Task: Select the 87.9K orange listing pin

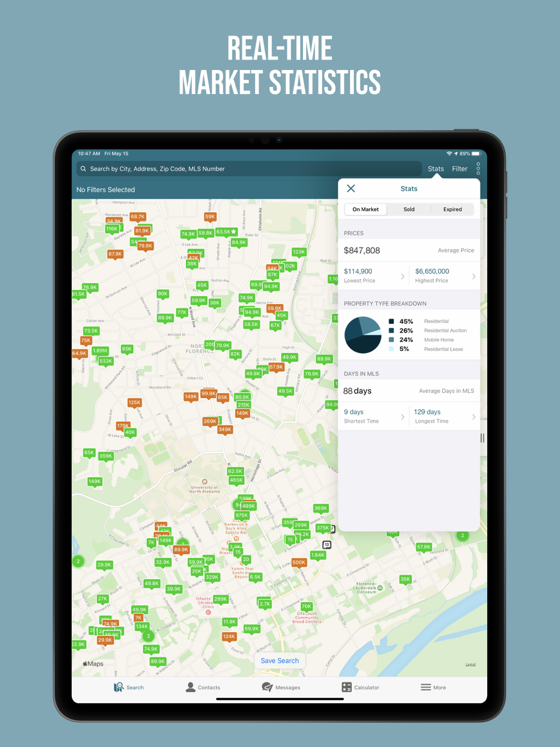Action: coord(115,254)
